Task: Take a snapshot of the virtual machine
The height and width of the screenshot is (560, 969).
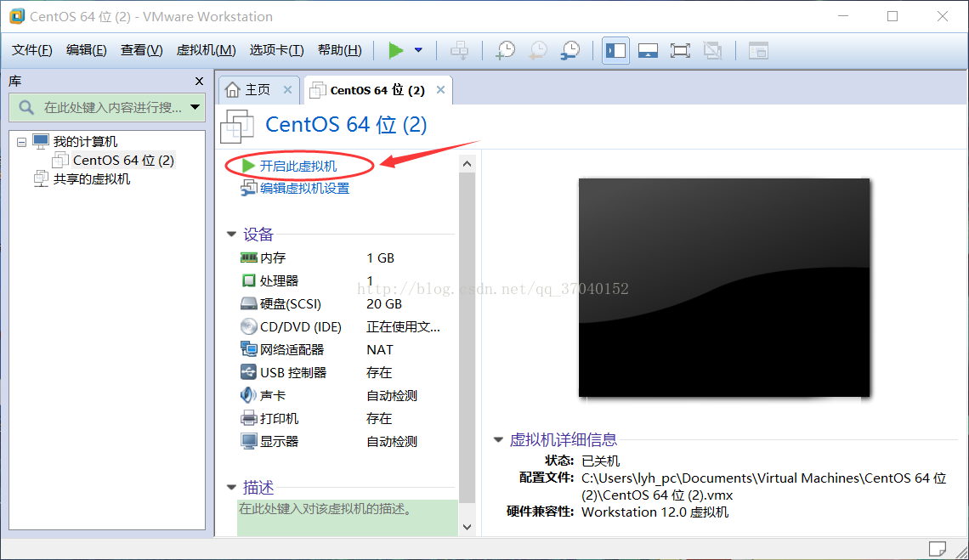Action: coord(506,51)
